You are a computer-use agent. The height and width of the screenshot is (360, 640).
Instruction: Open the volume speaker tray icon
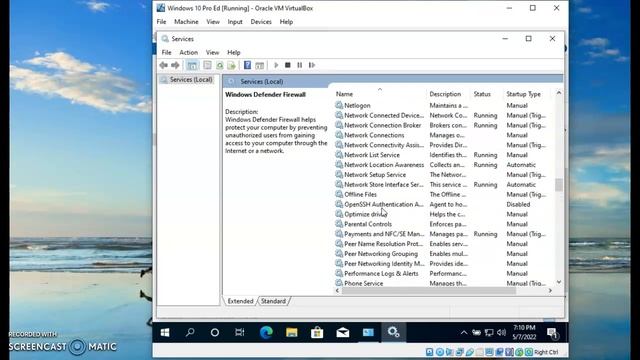tap(502, 333)
